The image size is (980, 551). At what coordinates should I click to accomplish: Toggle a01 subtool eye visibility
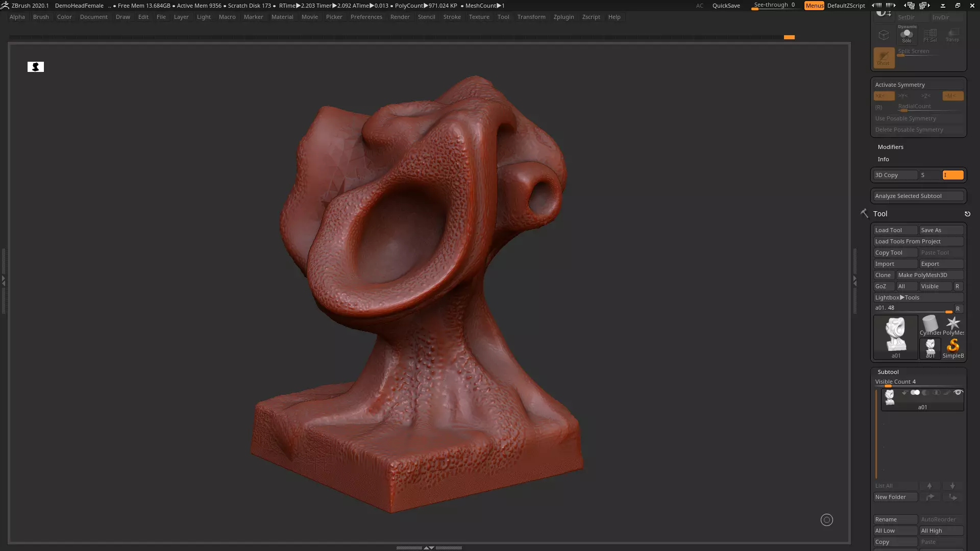pyautogui.click(x=958, y=392)
